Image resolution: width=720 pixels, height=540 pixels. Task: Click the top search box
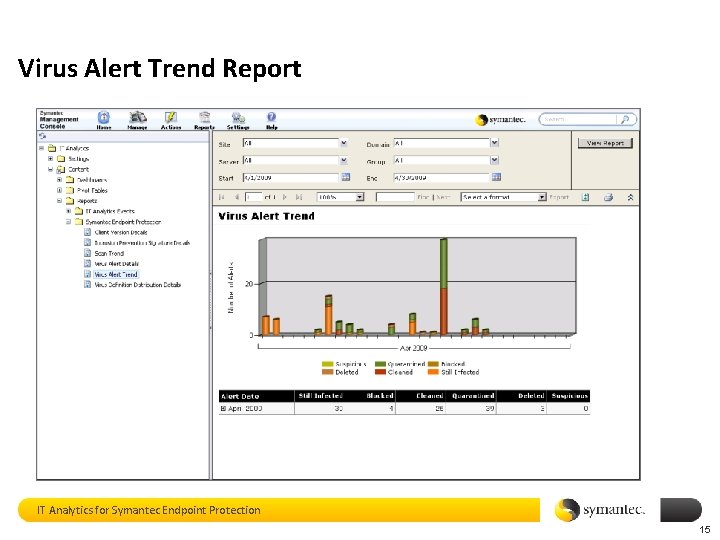579,119
